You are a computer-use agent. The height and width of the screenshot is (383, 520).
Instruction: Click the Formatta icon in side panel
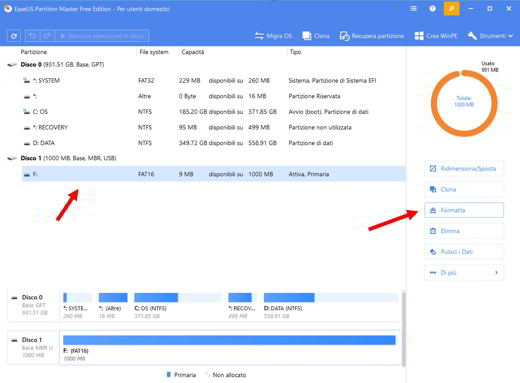click(x=433, y=210)
